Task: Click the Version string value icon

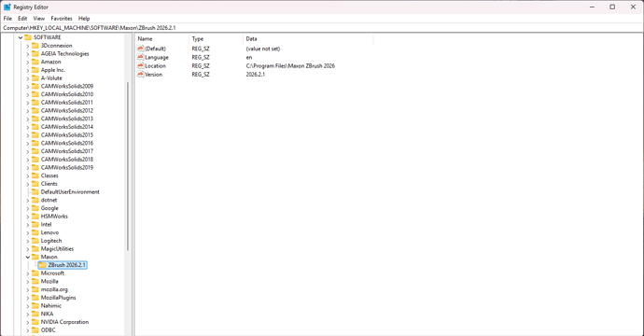Action: point(140,75)
